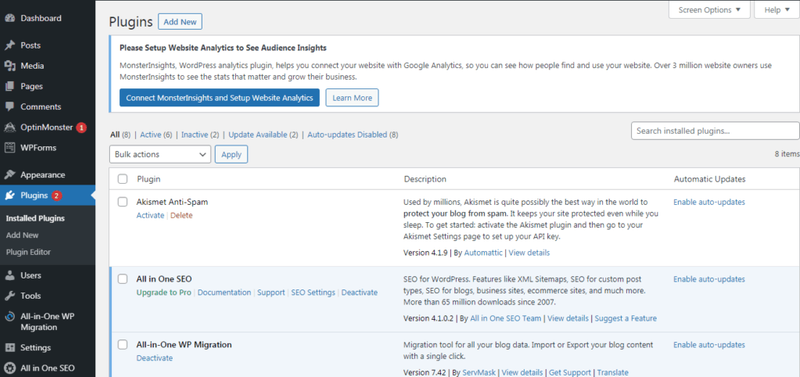
Task: Click Suggest a Feature link
Action: (x=626, y=318)
